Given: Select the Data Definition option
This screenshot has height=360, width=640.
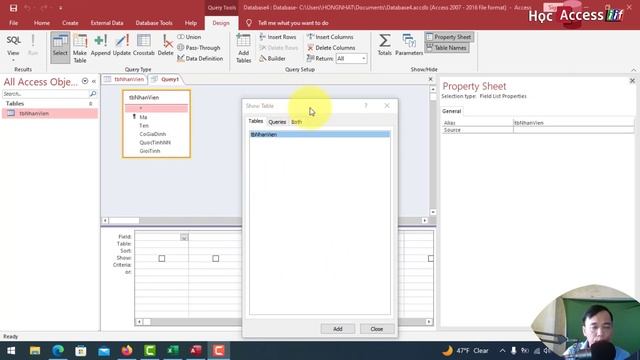Looking at the screenshot, I should click(200, 58).
